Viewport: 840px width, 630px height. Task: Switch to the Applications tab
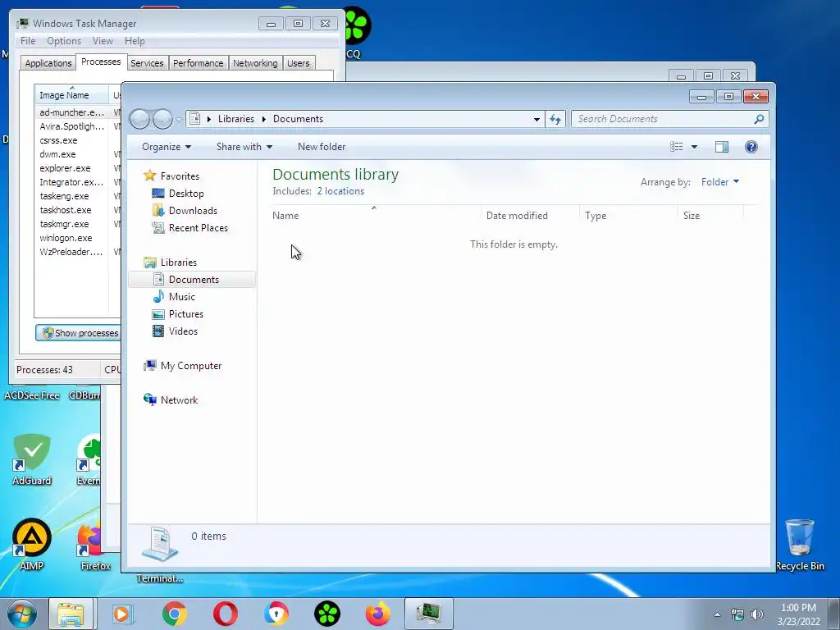48,63
